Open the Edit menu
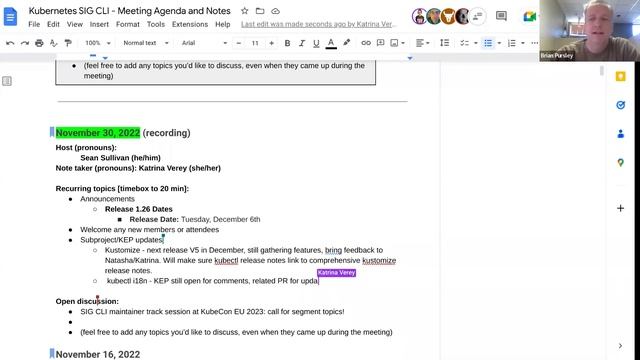The height and width of the screenshot is (360, 640). (53, 24)
